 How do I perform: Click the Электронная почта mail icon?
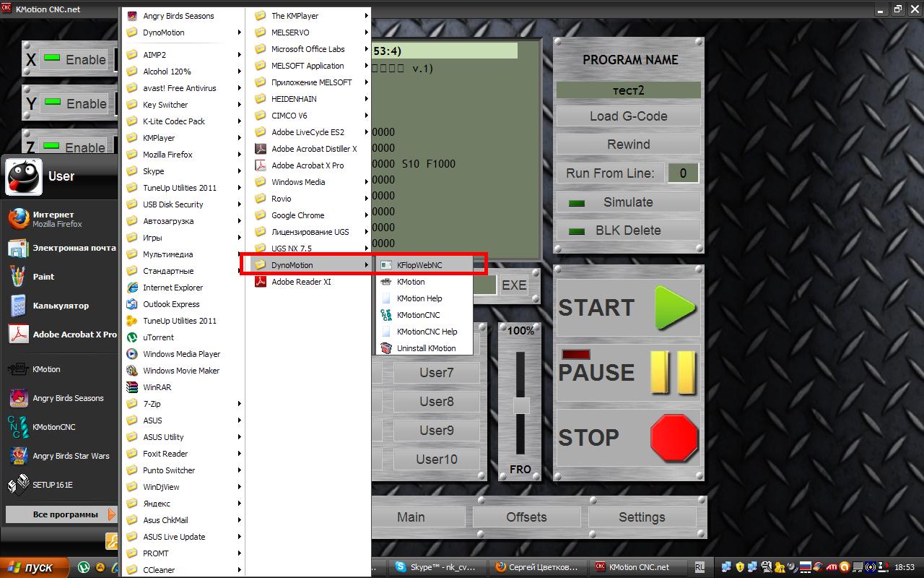[x=18, y=248]
